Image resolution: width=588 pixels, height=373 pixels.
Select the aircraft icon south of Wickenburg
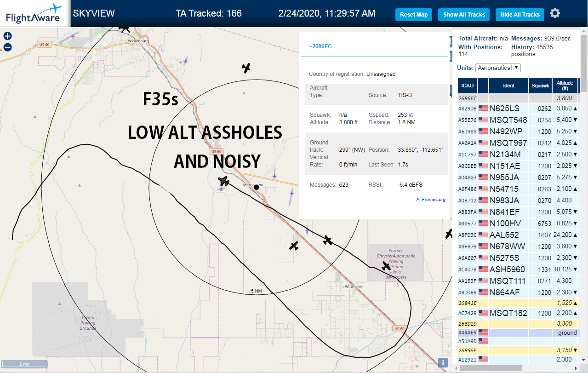pos(246,68)
